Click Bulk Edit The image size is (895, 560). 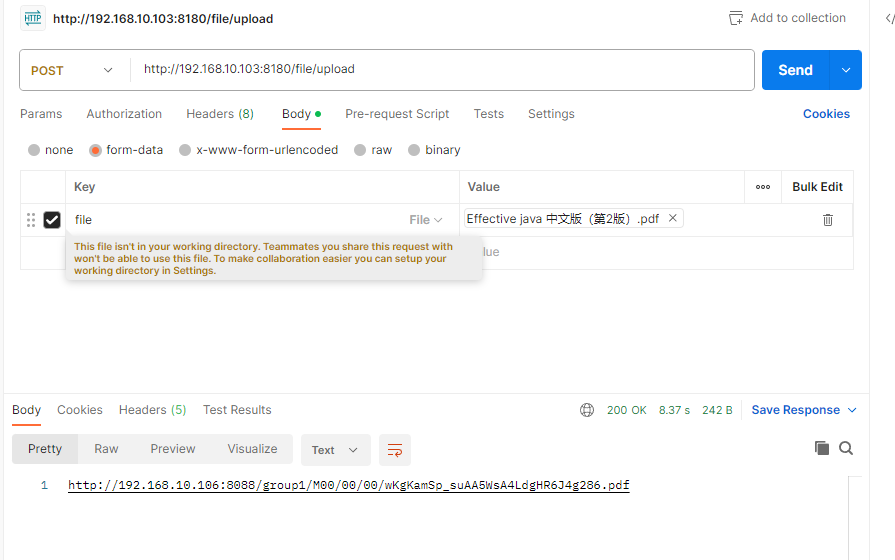[817, 187]
